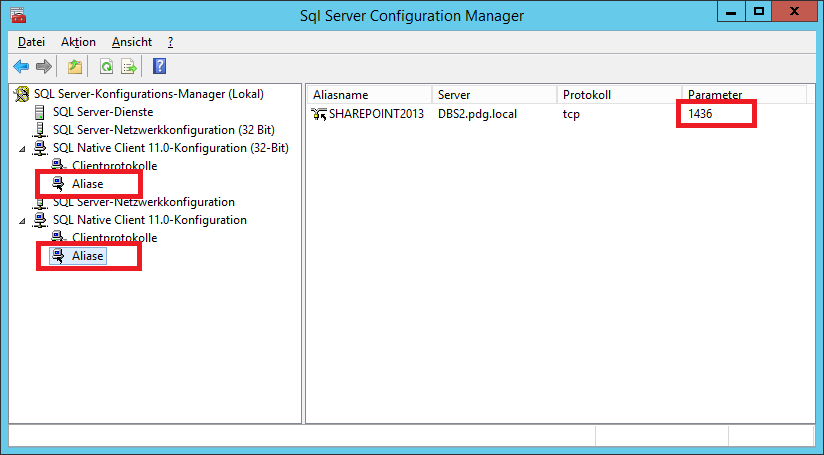Select the DBS2.pdg.local server cell

477,113
